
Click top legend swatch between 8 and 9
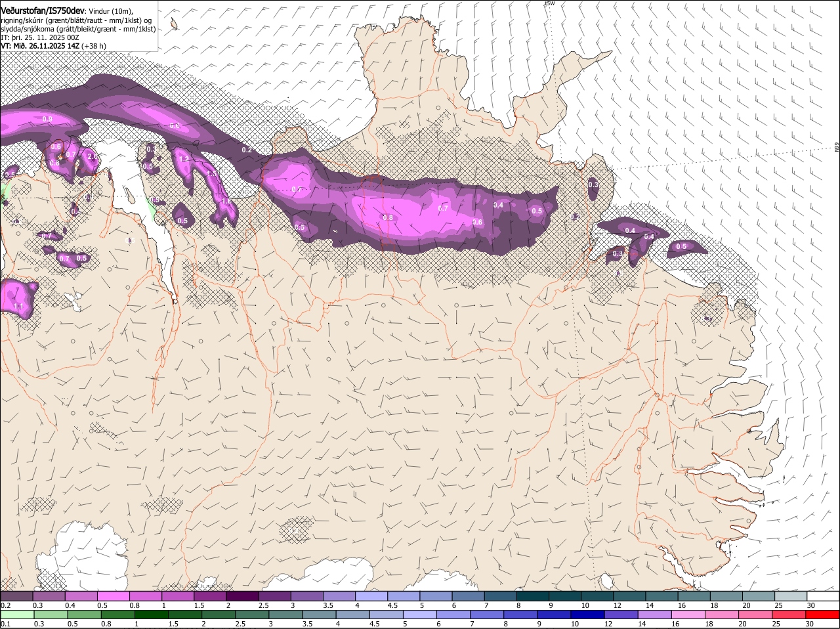(533, 596)
